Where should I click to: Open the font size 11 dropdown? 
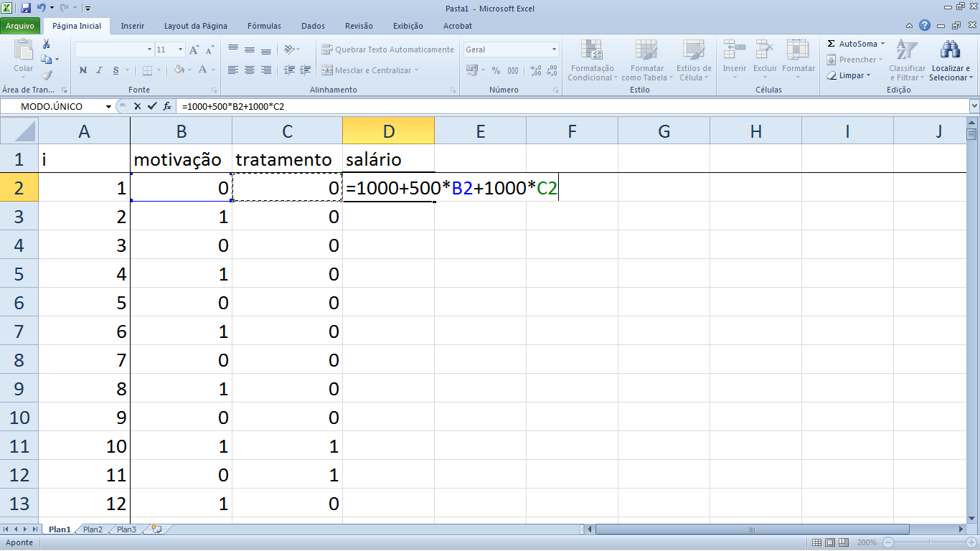click(180, 50)
